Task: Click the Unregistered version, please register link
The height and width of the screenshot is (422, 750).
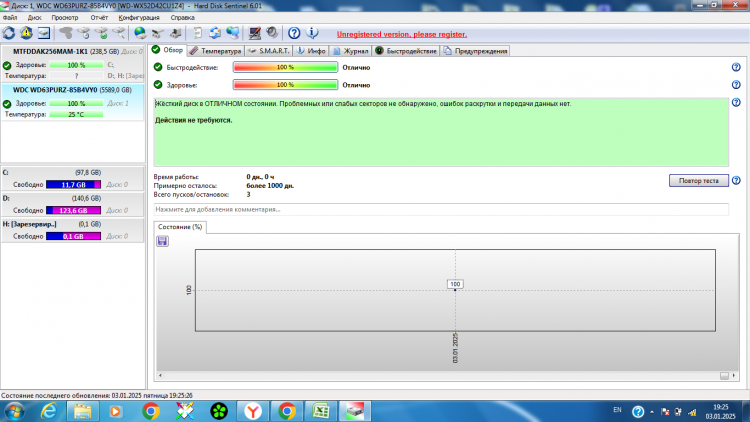Action: pyautogui.click(x=402, y=34)
